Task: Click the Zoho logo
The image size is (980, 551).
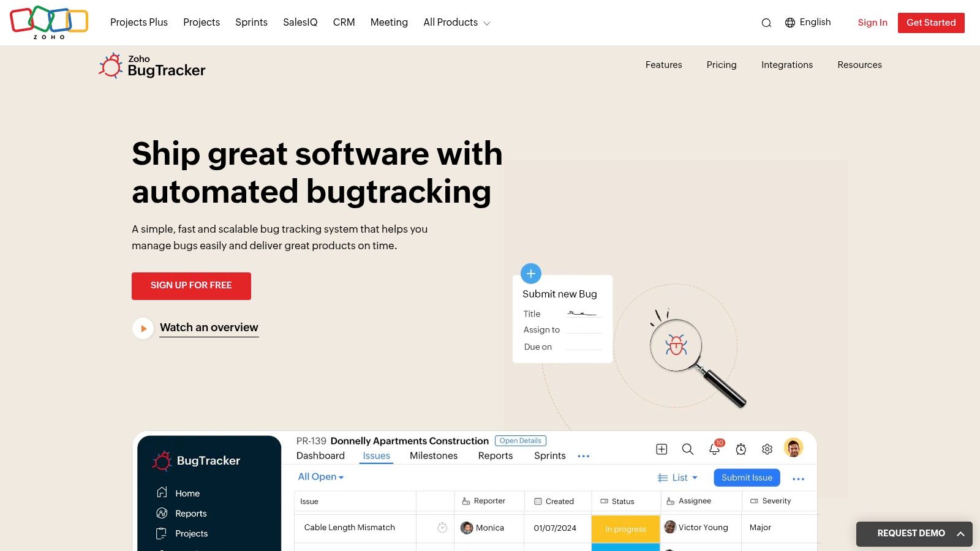Action: [49, 23]
